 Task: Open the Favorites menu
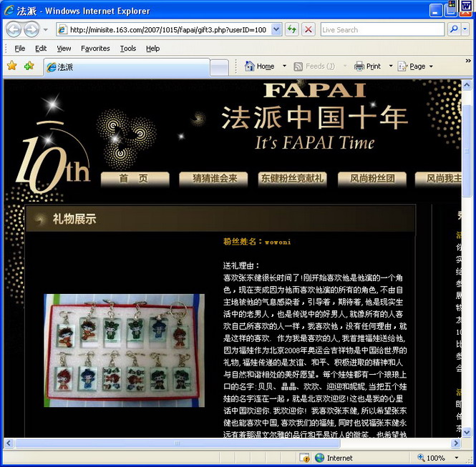(x=95, y=49)
